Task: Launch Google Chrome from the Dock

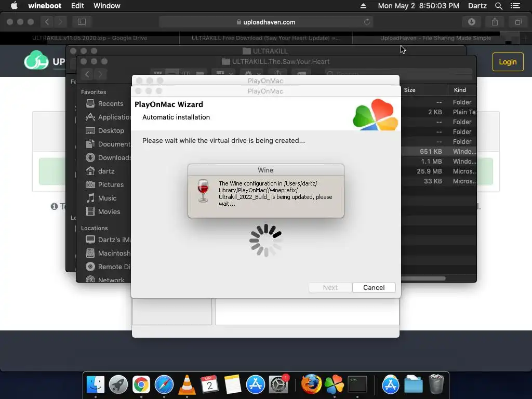Action: [141, 385]
